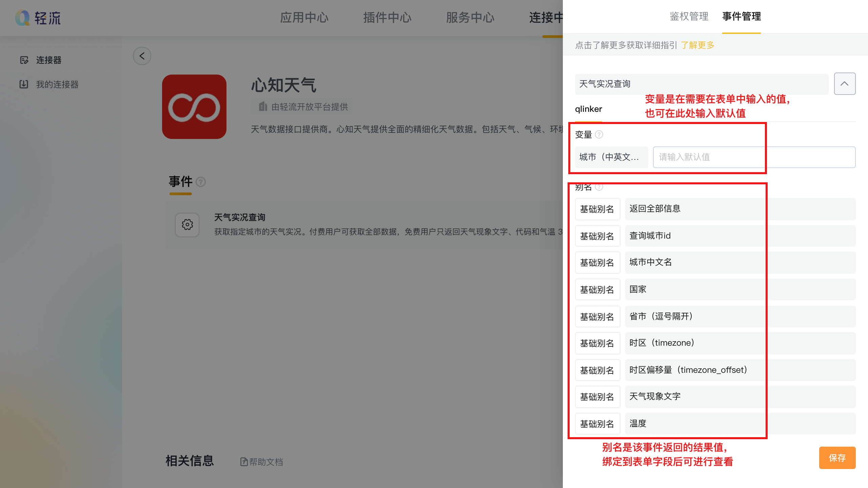The height and width of the screenshot is (488, 868).
Task: Click the 城市（中英文… variable label
Action: pyautogui.click(x=611, y=157)
